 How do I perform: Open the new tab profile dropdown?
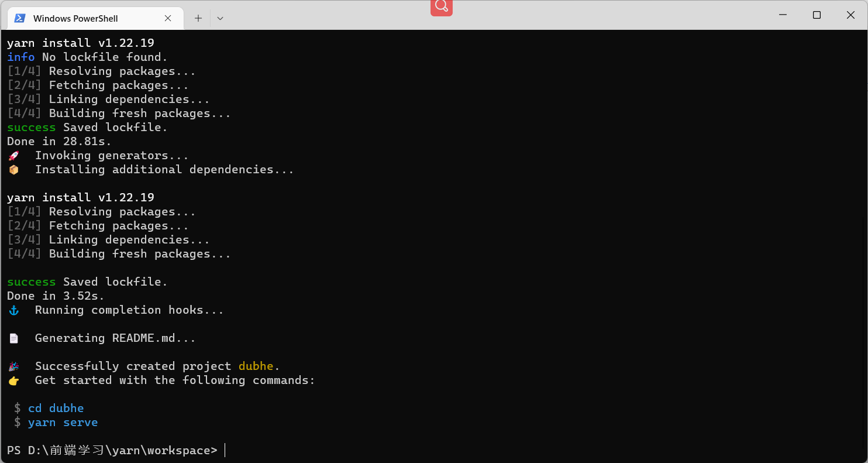[x=220, y=18]
